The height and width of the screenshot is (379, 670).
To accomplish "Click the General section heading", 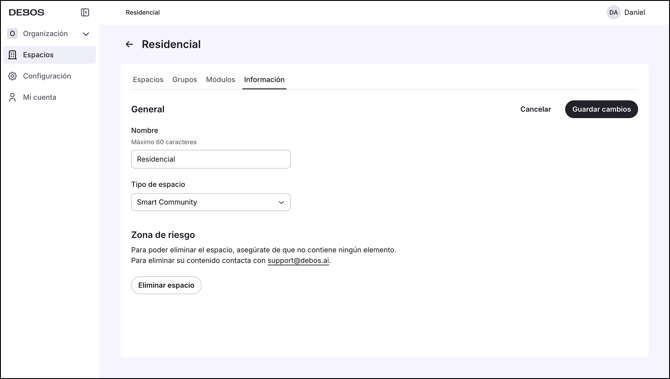I will (x=148, y=109).
